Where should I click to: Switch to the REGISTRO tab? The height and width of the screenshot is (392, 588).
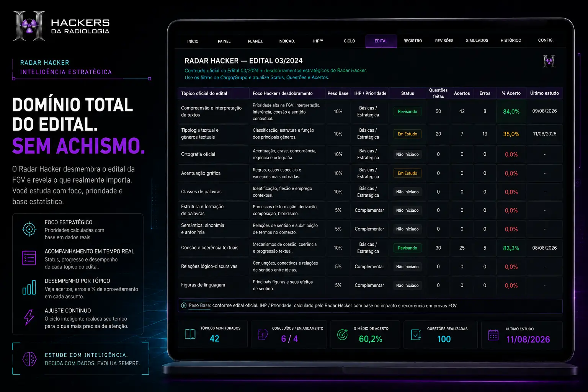pos(413,41)
